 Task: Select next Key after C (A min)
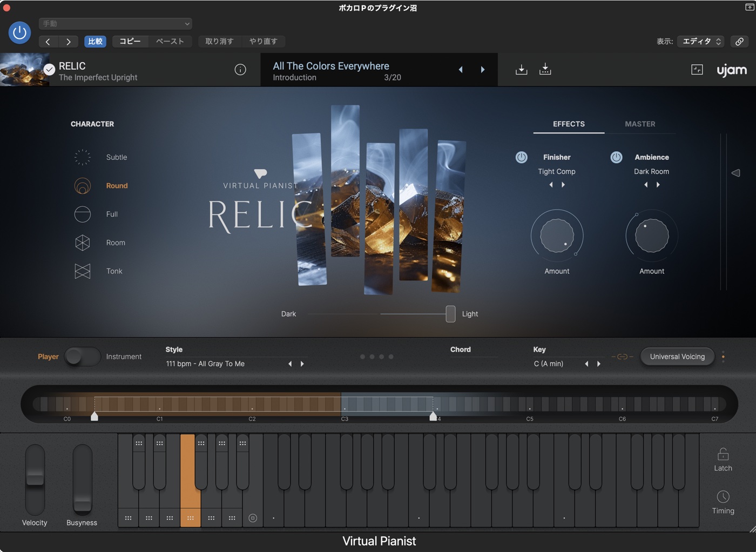(x=599, y=364)
